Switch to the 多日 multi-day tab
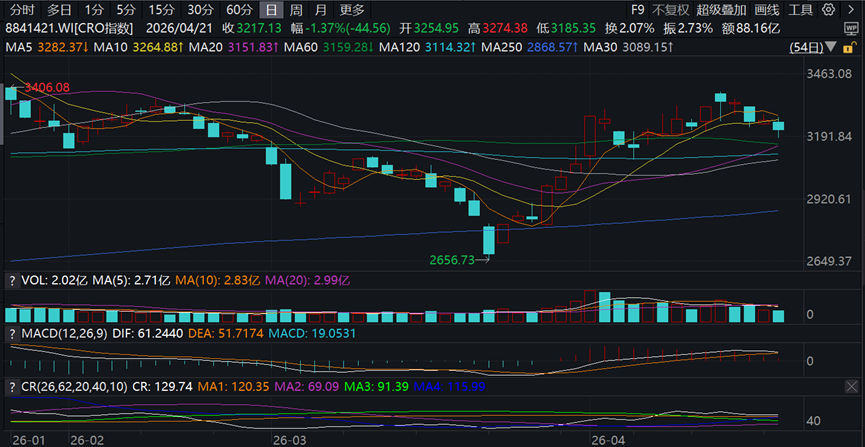Viewport: 865px width, 447px height. pyautogui.click(x=59, y=9)
